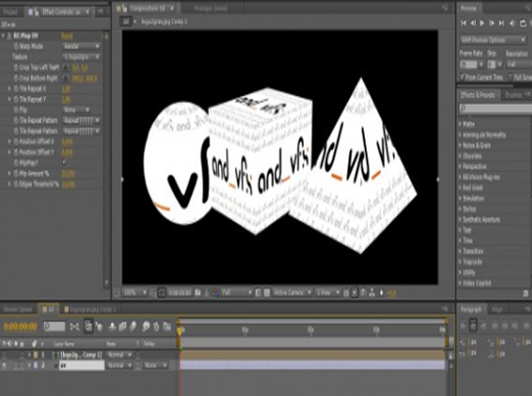Image resolution: width=532 pixels, height=396 pixels.
Task: Click Crop Top Left point picker
Action: click(67, 68)
